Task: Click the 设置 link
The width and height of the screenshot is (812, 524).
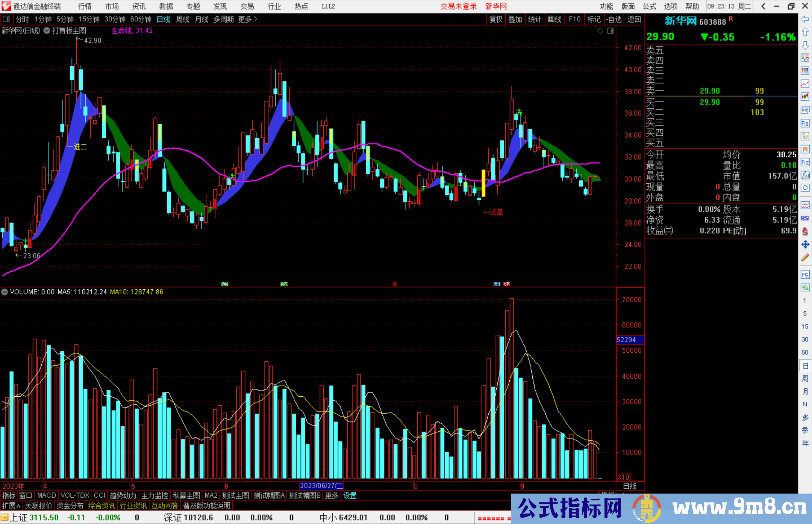Action: tap(350, 495)
